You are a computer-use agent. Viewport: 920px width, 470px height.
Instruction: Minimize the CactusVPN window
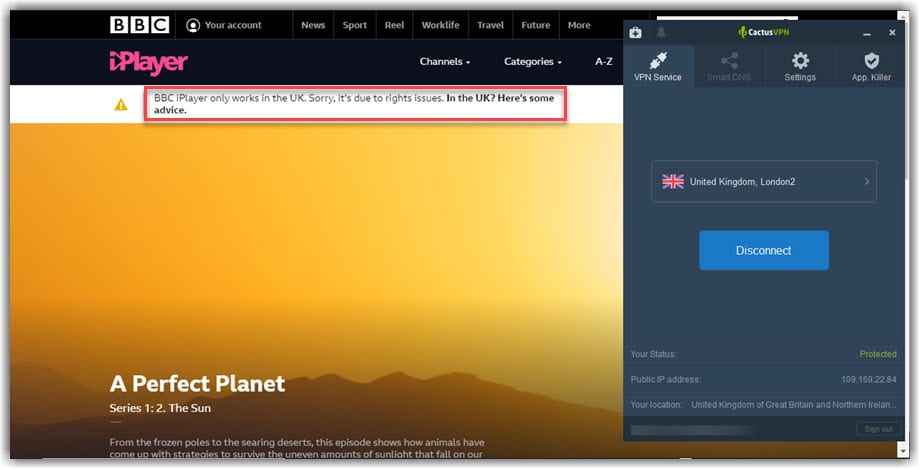pos(867,33)
